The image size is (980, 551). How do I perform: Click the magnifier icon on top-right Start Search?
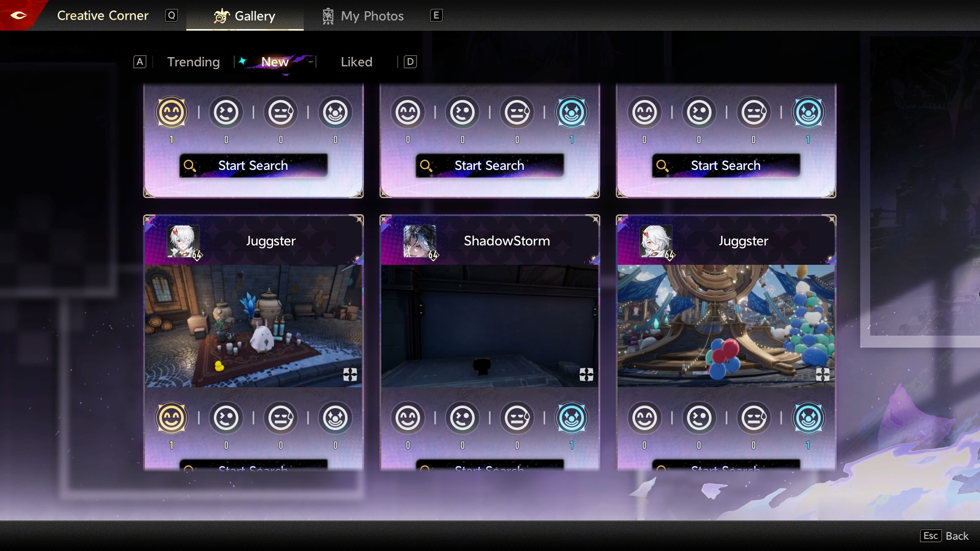[662, 165]
